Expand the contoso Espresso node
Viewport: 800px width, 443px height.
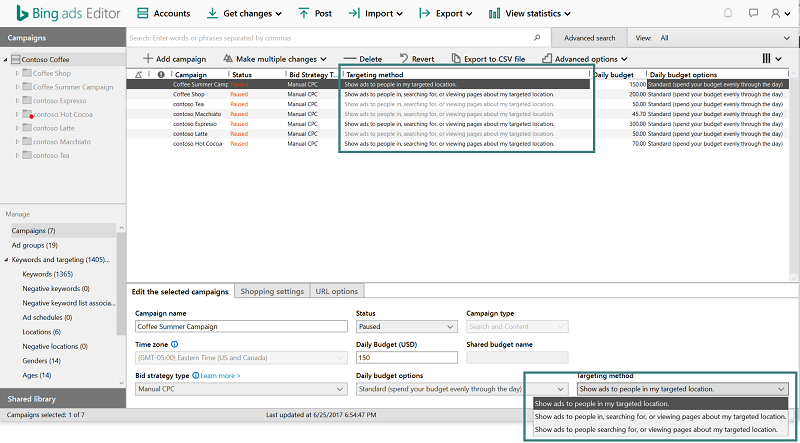point(17,101)
